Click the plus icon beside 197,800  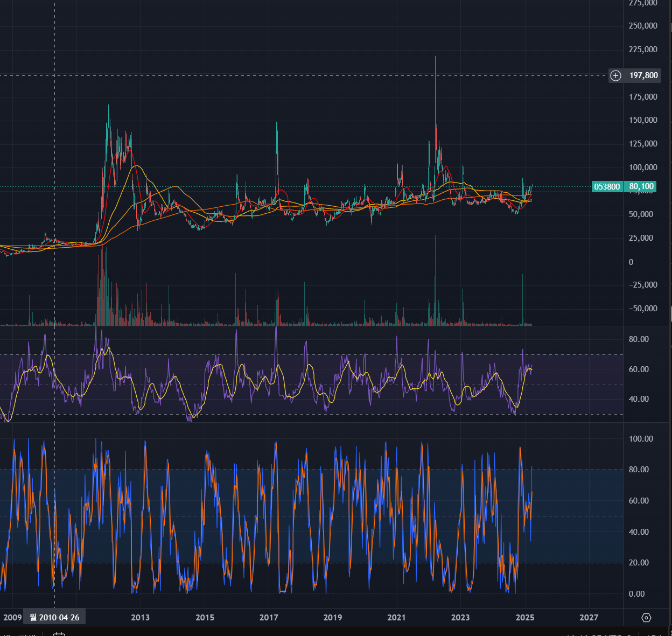(615, 75)
